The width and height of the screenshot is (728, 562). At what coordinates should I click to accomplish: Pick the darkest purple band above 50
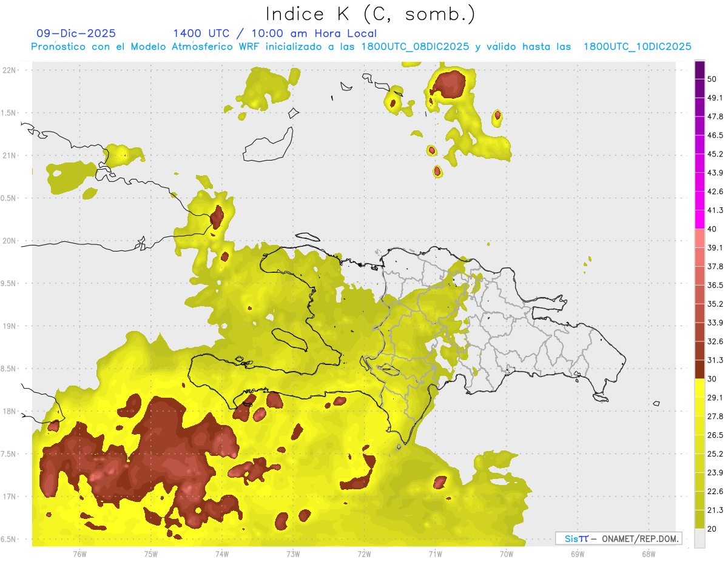click(x=699, y=70)
